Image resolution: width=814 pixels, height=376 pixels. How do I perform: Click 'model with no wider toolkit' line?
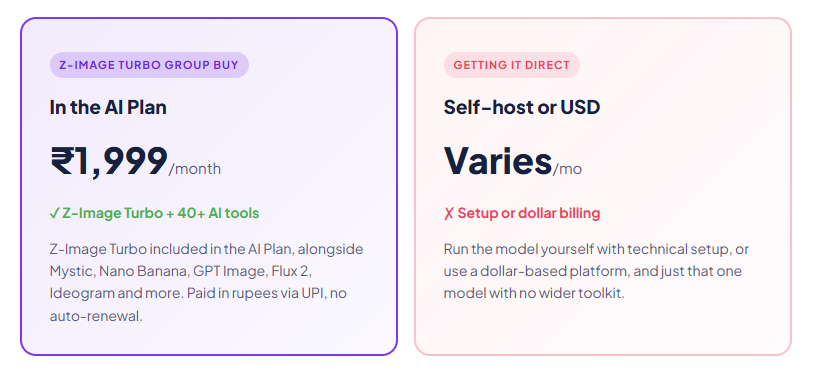534,293
